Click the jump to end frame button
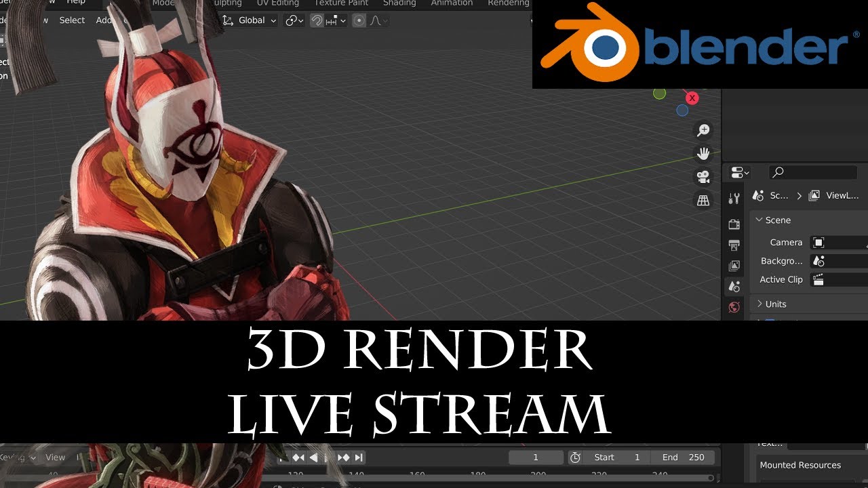Image resolution: width=868 pixels, height=488 pixels. [x=359, y=457]
